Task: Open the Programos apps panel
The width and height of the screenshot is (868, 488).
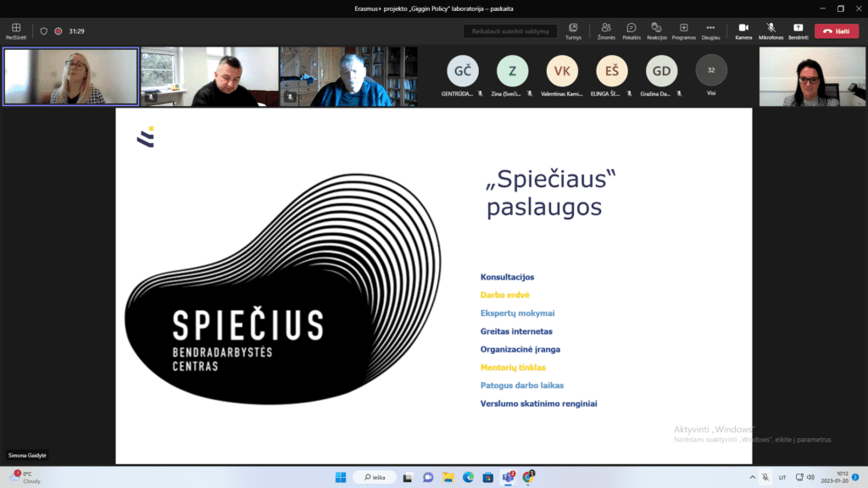Action: point(684,31)
